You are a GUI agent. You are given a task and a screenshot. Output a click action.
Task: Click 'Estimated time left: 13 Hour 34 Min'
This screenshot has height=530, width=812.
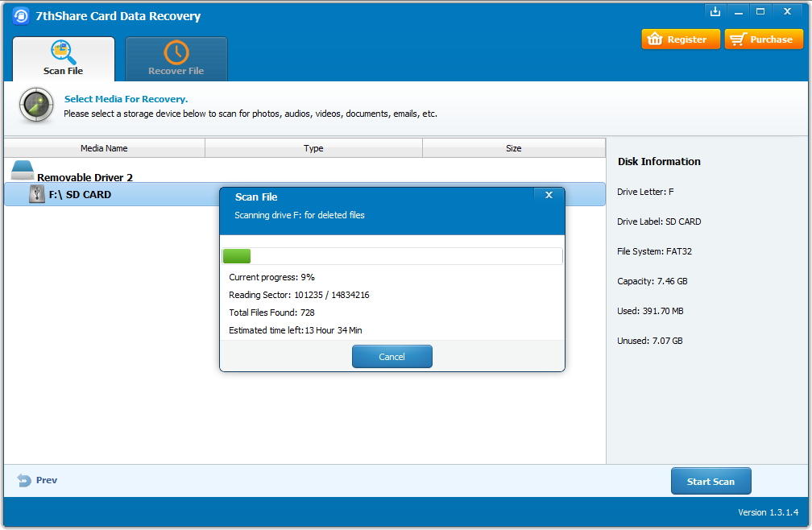point(295,330)
